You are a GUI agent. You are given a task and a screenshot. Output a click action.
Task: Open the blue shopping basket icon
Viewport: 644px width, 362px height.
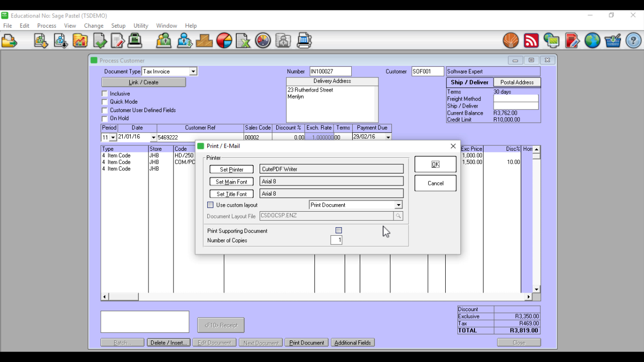612,41
